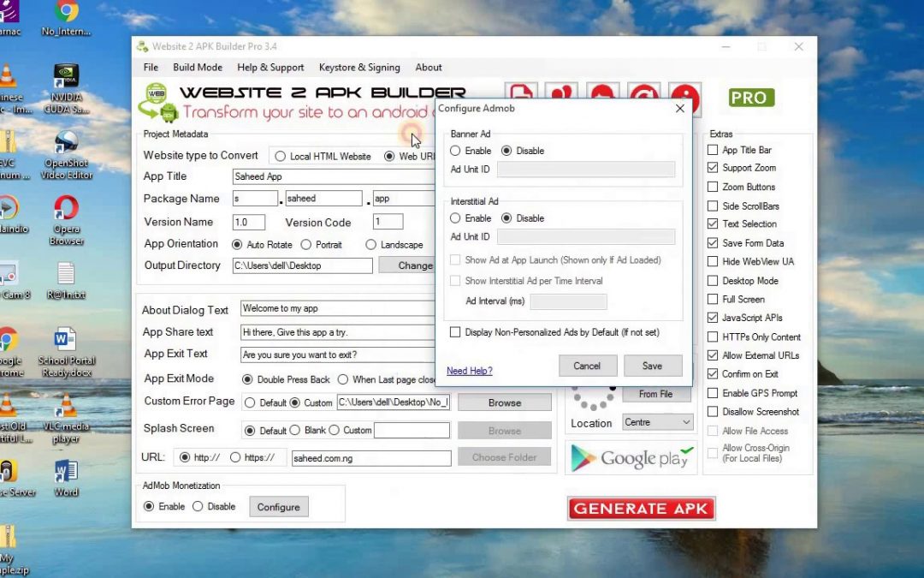Open Keystore & Signing menu

[x=359, y=68]
